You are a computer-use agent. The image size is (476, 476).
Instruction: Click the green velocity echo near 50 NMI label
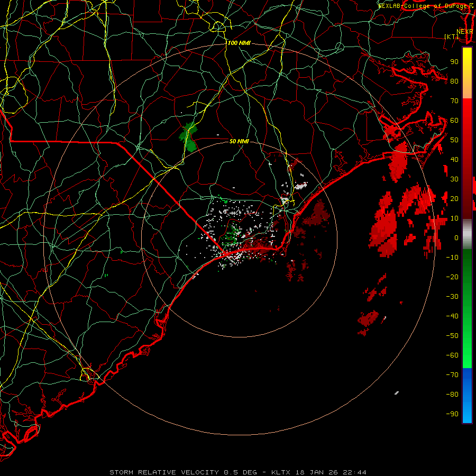tap(189, 136)
